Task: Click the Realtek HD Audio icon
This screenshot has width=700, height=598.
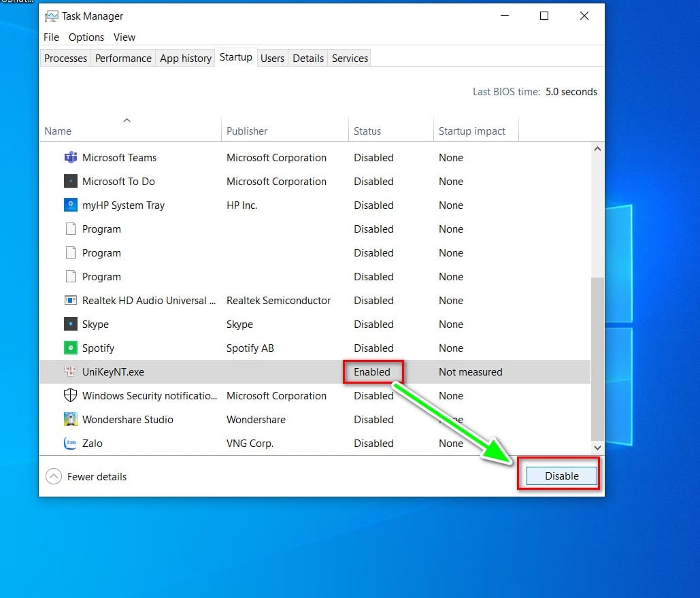Action: click(71, 300)
